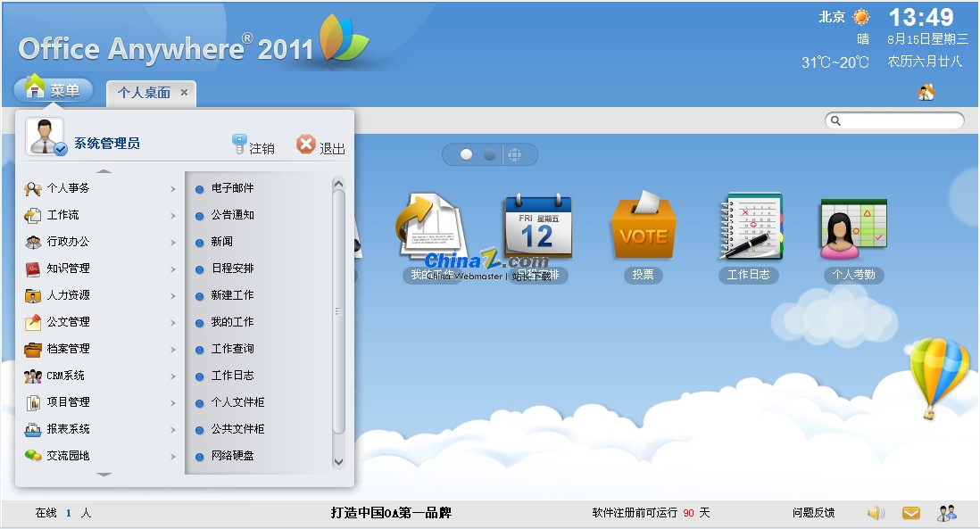The image size is (980, 529).
Task: Open the online users people icon
Action: click(x=947, y=513)
